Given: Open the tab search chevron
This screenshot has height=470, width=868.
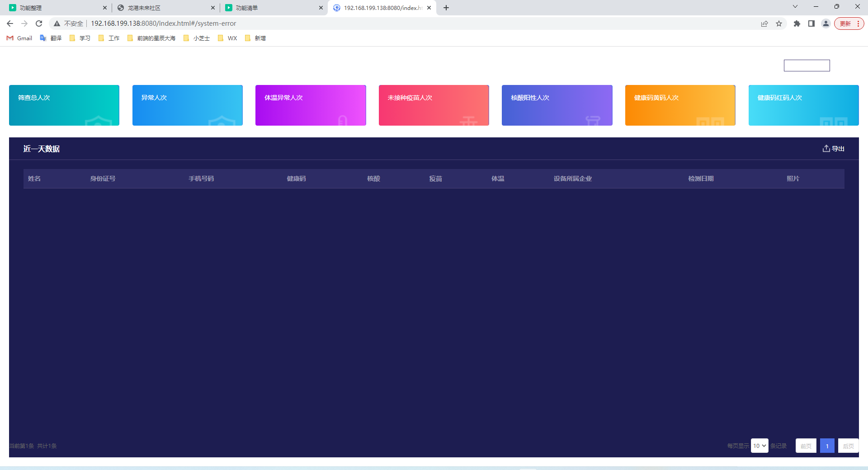Looking at the screenshot, I should pos(795,6).
